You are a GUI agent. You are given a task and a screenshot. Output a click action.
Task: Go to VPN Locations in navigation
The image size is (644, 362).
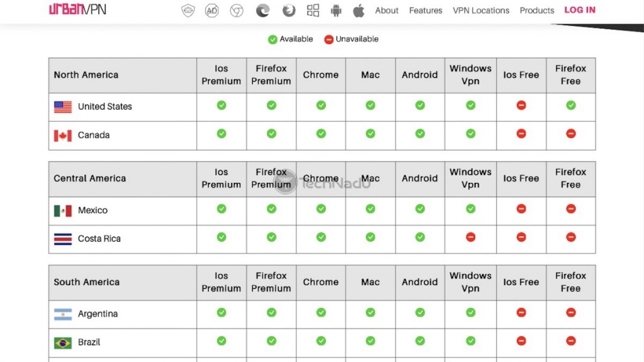pos(481,11)
